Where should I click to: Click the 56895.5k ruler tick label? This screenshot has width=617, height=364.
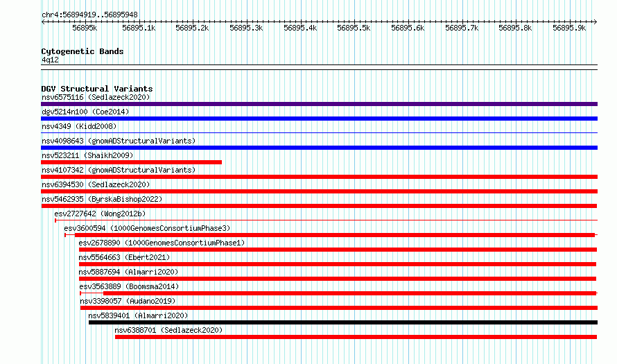pos(354,28)
